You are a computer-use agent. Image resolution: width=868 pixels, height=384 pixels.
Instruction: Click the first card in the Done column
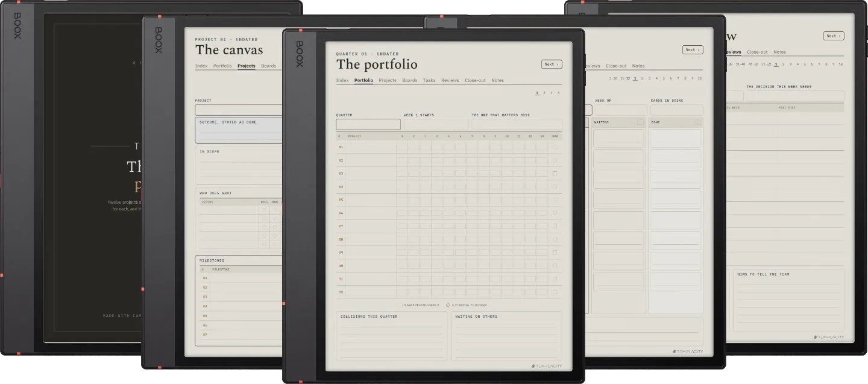click(x=676, y=138)
